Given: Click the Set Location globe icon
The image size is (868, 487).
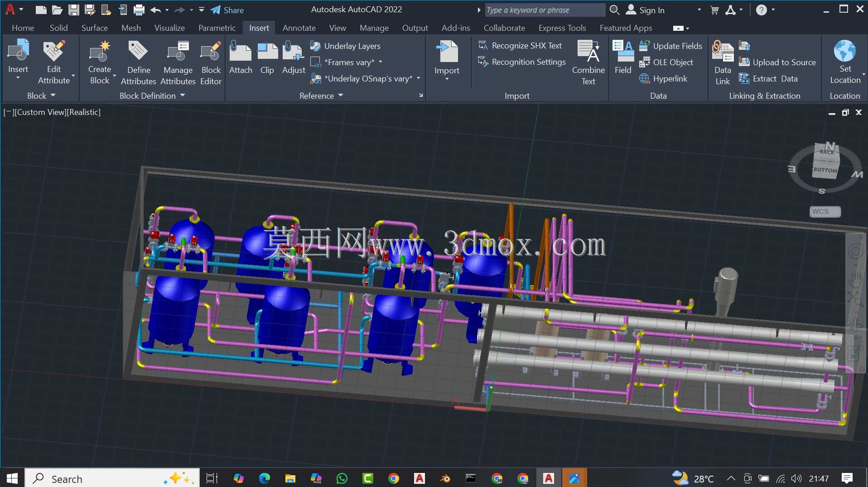Looking at the screenshot, I should 845,51.
